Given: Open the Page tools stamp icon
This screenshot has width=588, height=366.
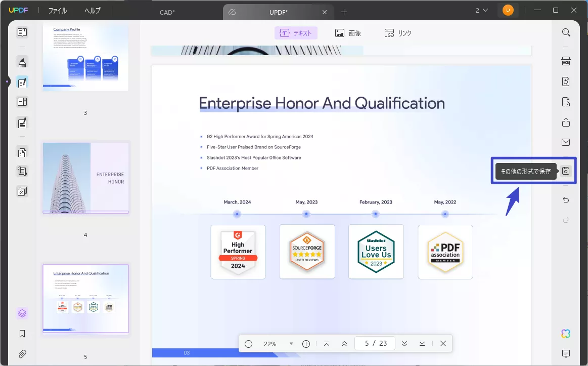Looking at the screenshot, I should 22,191.
